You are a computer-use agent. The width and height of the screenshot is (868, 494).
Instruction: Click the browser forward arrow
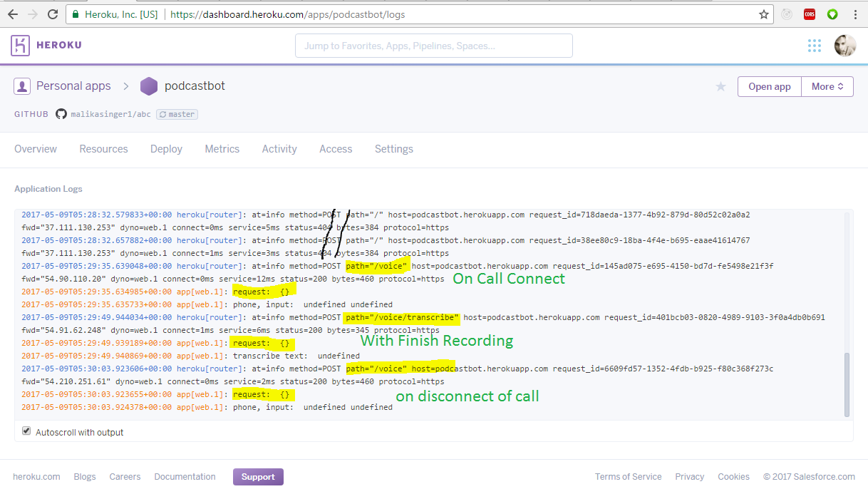point(32,14)
